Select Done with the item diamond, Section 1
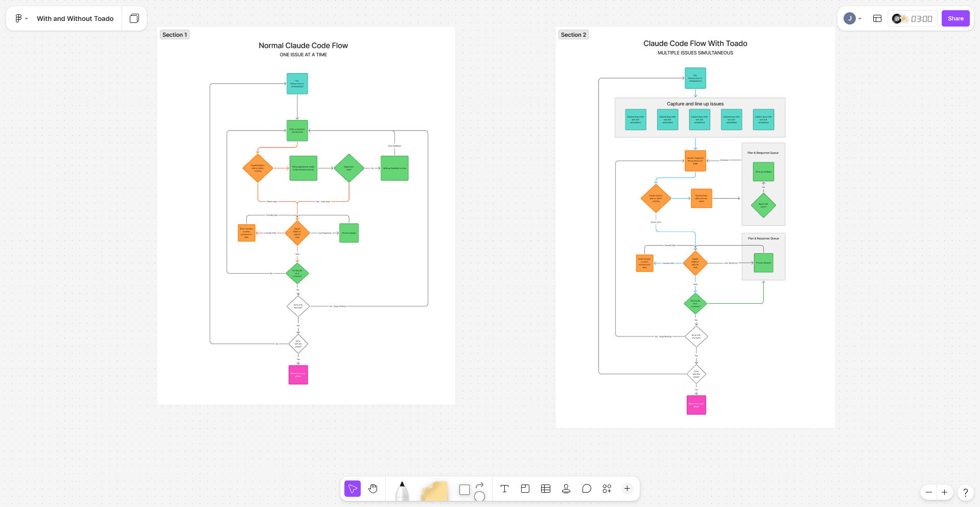Image resolution: width=980 pixels, height=507 pixels. (298, 306)
